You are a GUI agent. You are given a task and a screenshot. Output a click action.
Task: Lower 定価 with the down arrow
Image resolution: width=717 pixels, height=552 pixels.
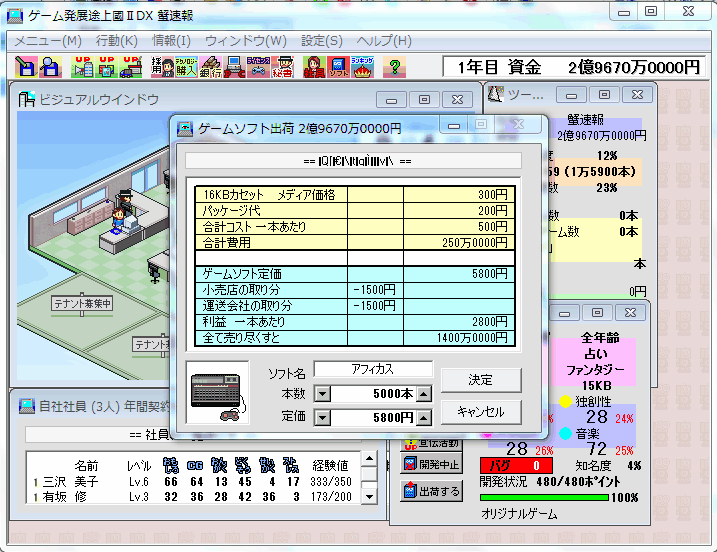click(322, 417)
